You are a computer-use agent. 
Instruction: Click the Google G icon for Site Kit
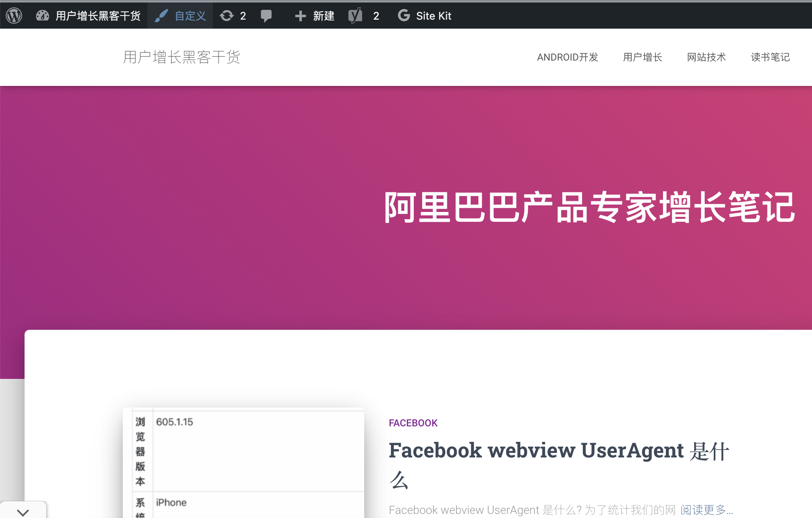click(404, 16)
